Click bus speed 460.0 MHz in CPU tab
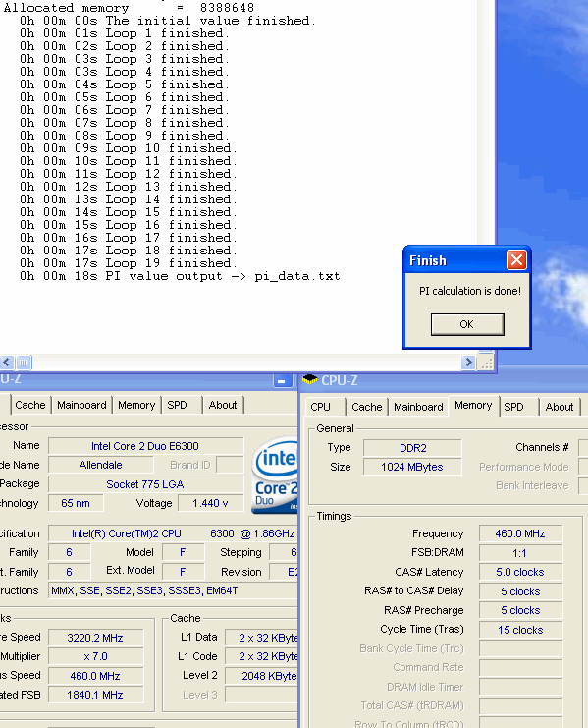The image size is (588, 728). [x=95, y=676]
